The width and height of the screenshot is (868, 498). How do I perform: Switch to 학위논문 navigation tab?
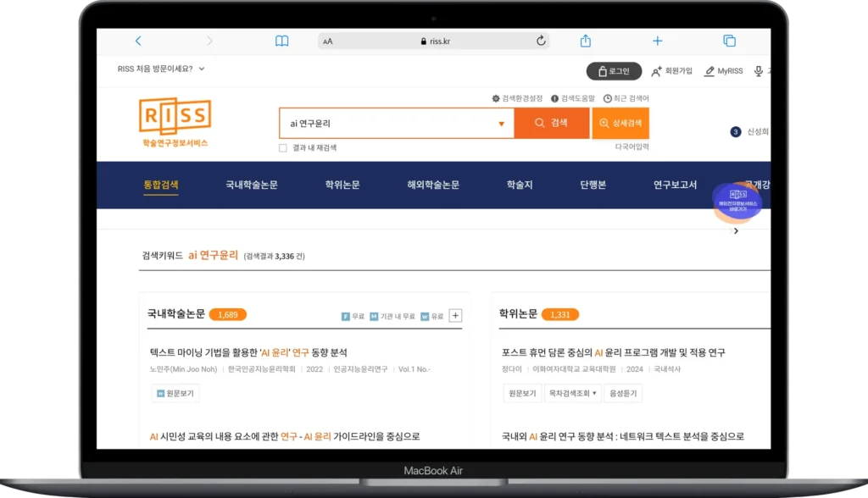(x=342, y=185)
